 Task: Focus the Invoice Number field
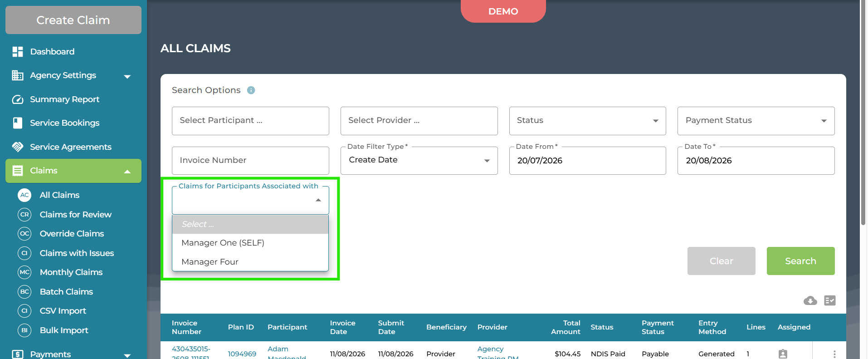coord(250,161)
